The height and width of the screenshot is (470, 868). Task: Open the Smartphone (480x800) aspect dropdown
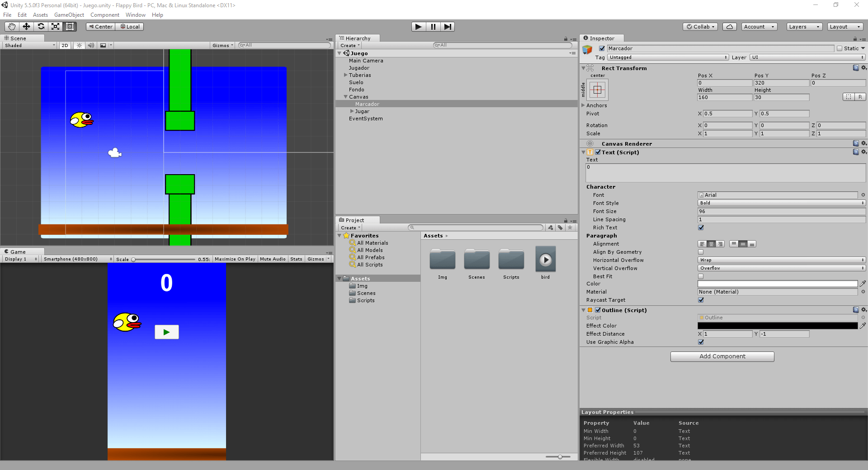[77, 259]
